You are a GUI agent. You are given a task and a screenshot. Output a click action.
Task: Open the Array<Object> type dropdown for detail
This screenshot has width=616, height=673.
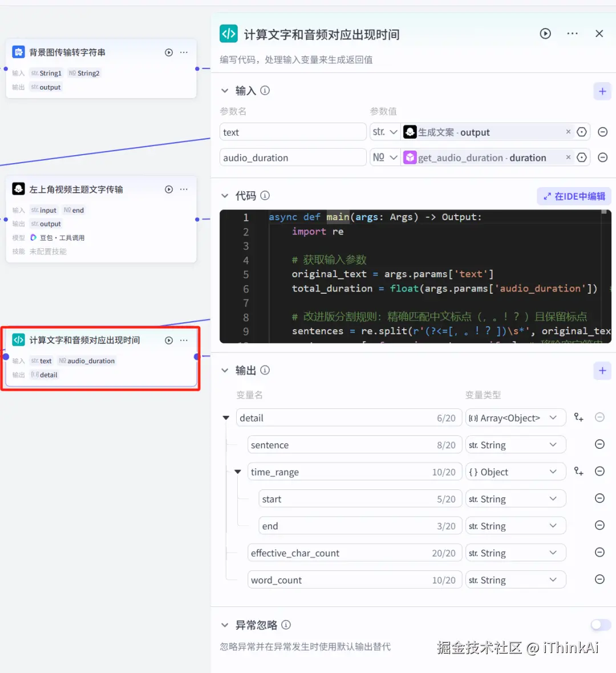(515, 417)
